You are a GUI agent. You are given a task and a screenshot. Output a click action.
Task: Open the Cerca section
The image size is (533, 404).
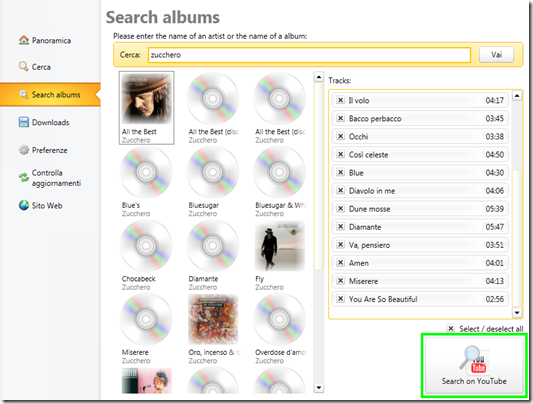(41, 67)
